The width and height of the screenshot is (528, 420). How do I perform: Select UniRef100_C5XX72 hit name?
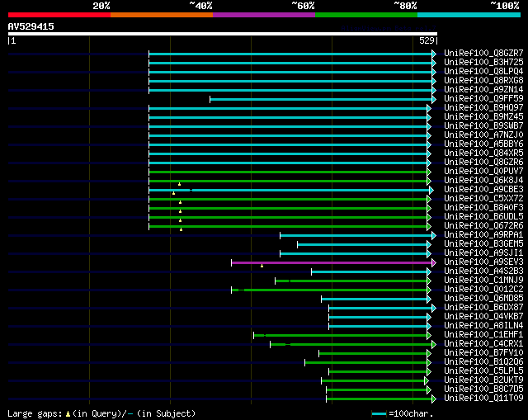(483, 199)
